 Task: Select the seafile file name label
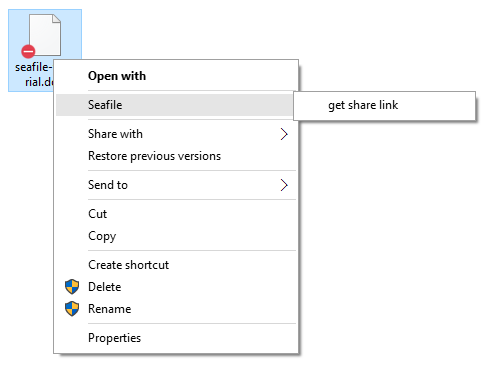point(34,74)
